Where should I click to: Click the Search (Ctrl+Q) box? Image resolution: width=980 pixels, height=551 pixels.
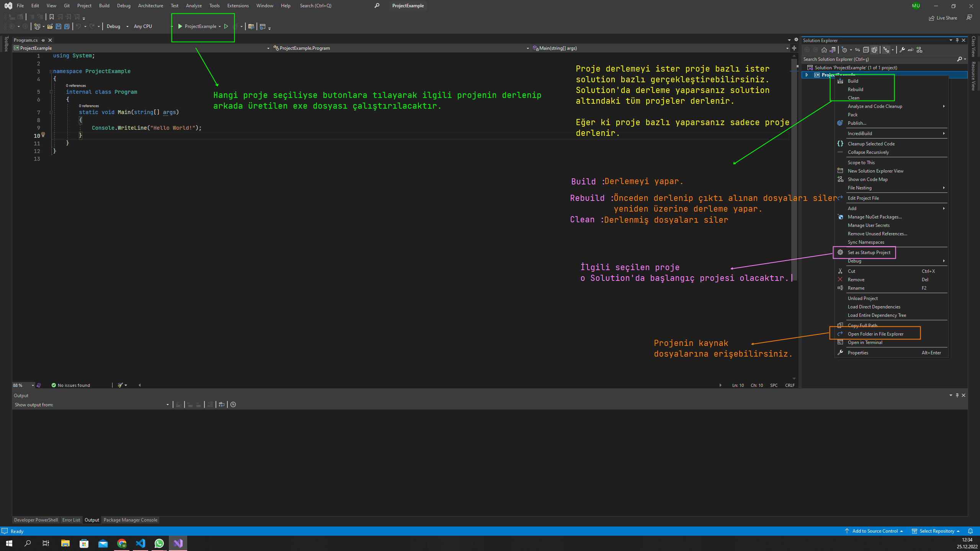pyautogui.click(x=339, y=6)
